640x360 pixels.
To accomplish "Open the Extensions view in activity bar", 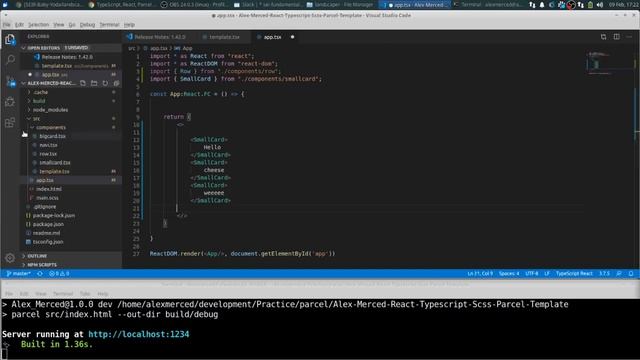I will tap(10, 122).
